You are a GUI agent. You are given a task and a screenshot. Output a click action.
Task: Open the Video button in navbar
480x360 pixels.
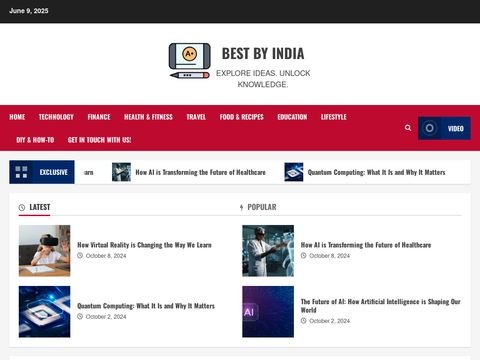(x=444, y=128)
